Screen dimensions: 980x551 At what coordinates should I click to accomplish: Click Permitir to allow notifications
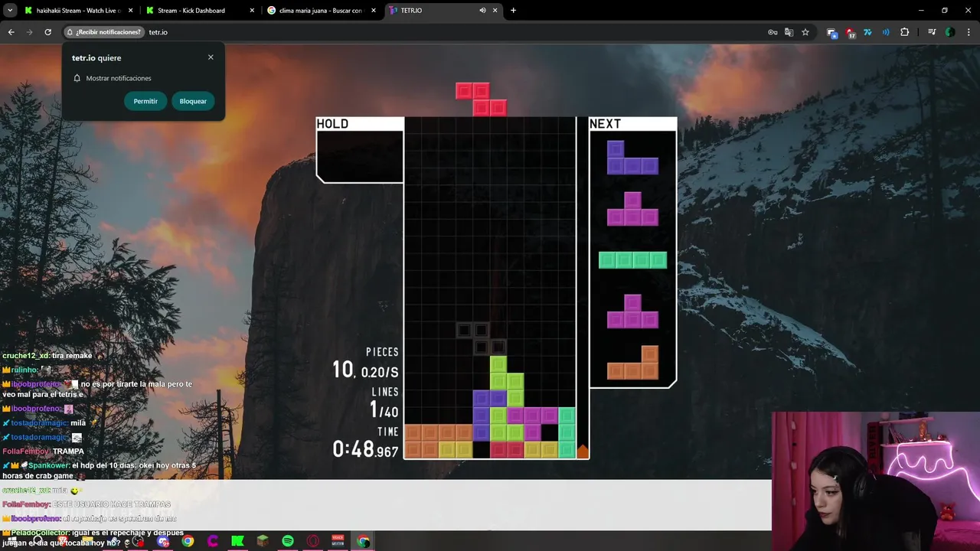[145, 101]
